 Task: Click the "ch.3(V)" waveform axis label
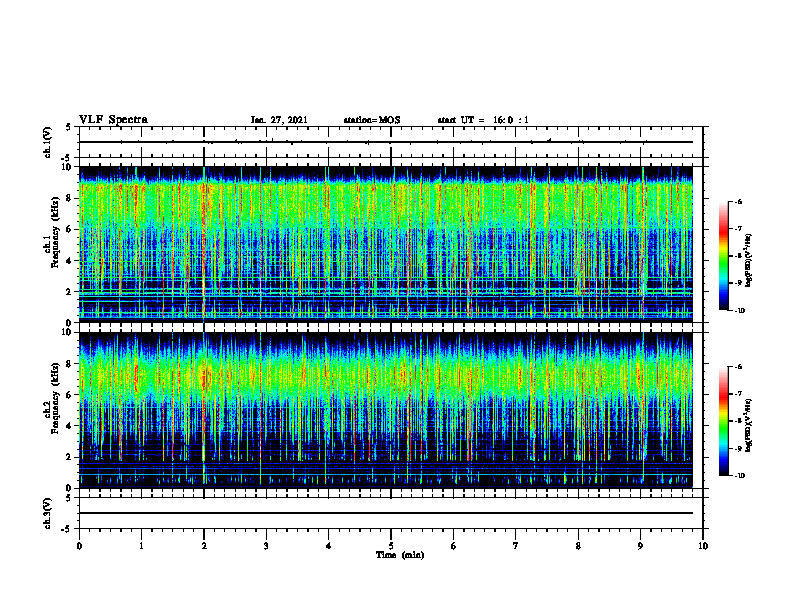pyautogui.click(x=47, y=513)
